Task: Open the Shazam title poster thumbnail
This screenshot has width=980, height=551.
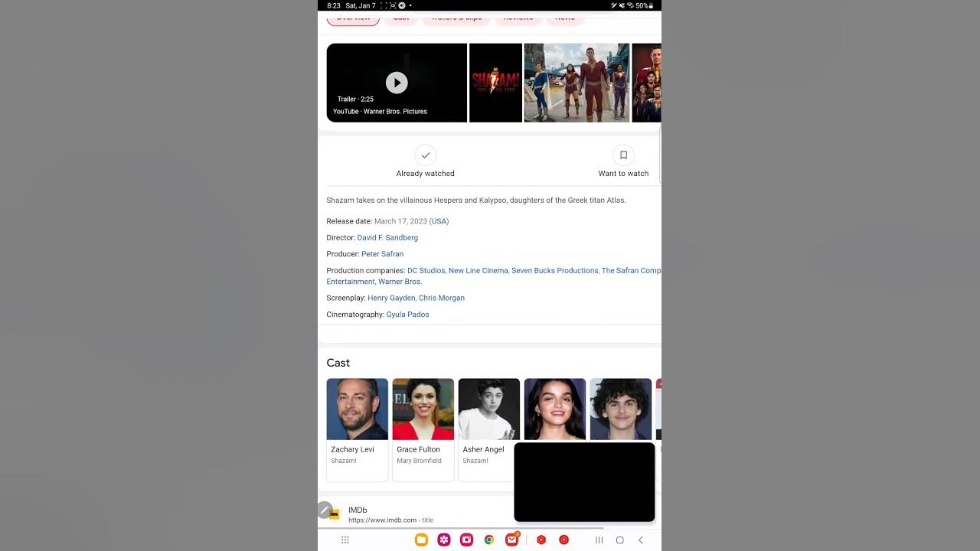Action: 495,83
